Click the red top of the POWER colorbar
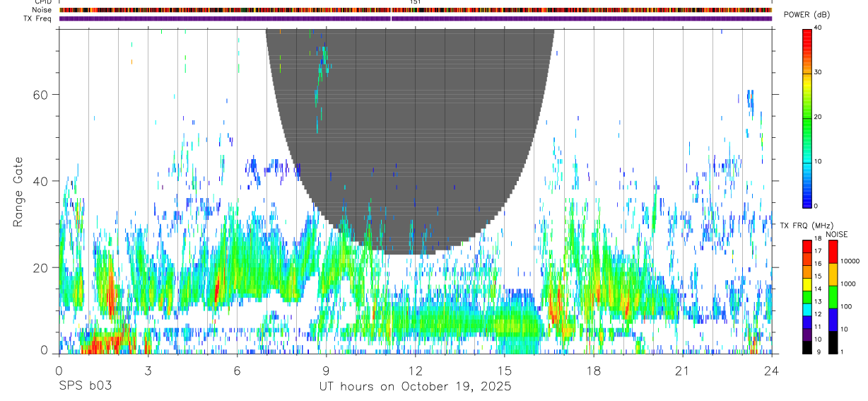This screenshot has height=401, width=868. tap(807, 35)
